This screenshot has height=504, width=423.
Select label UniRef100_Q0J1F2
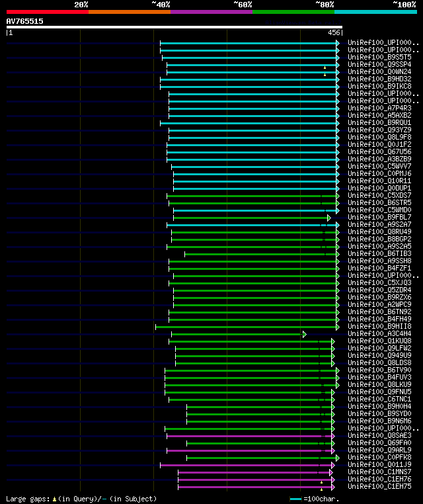tap(379, 144)
